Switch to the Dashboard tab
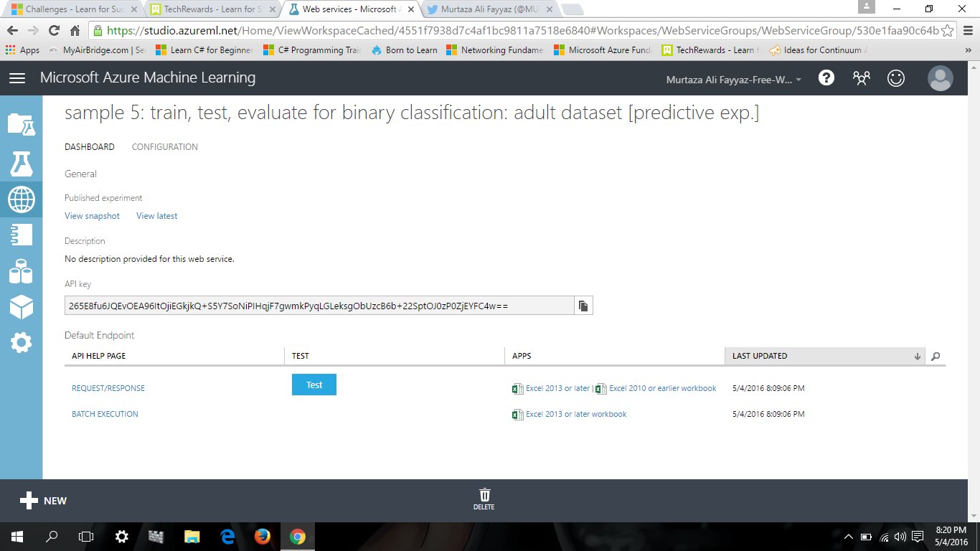 90,147
